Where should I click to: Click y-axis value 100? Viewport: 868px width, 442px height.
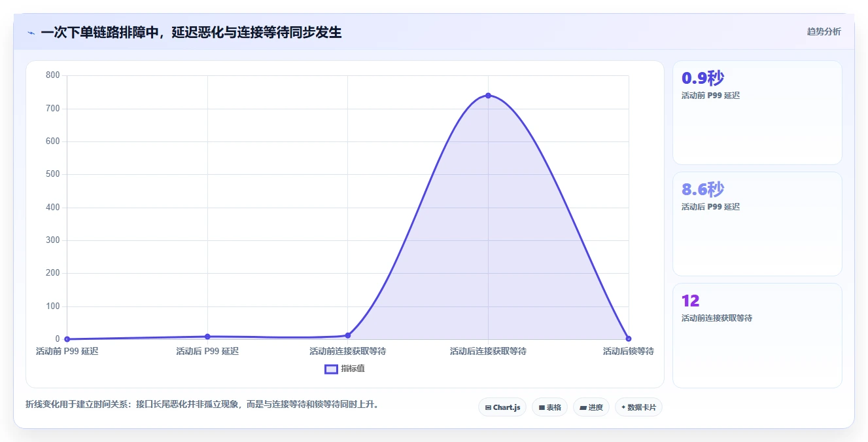(x=53, y=306)
